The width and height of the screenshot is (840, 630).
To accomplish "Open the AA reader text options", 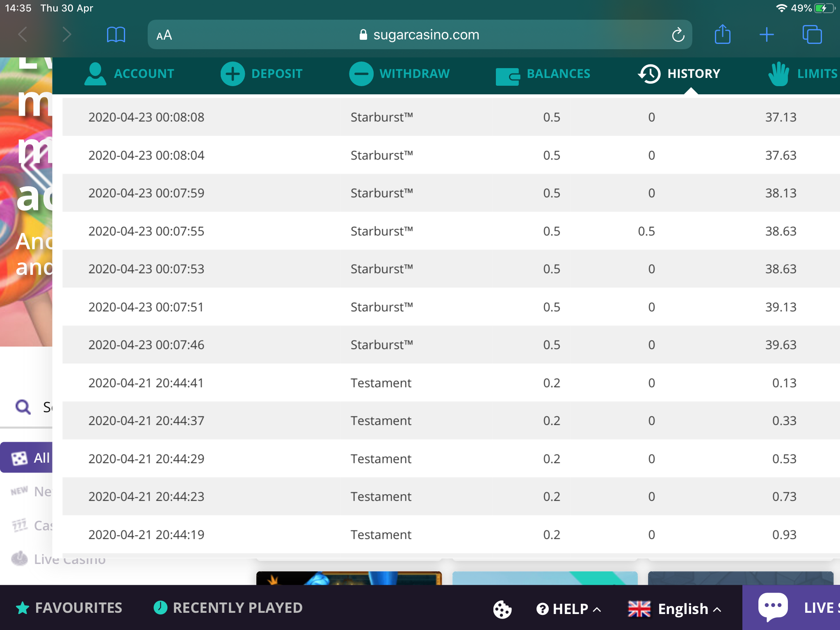I will click(164, 35).
